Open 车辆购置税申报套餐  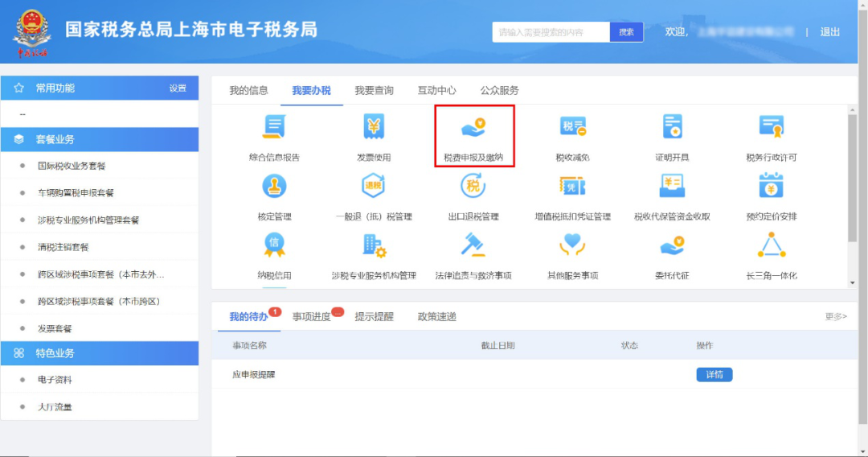click(76, 193)
